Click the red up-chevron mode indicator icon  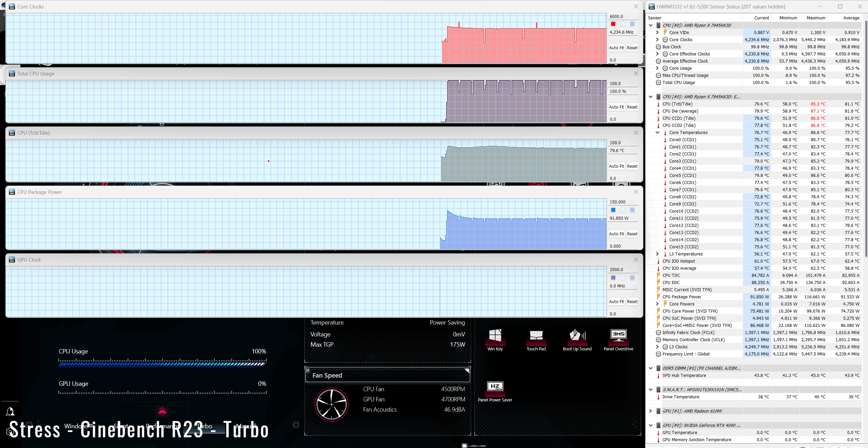coord(162,411)
